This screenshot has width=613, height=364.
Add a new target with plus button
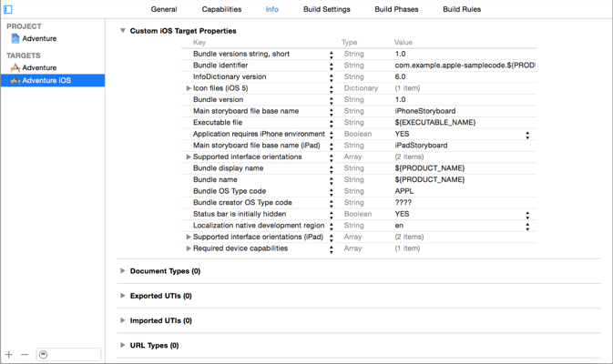click(8, 354)
